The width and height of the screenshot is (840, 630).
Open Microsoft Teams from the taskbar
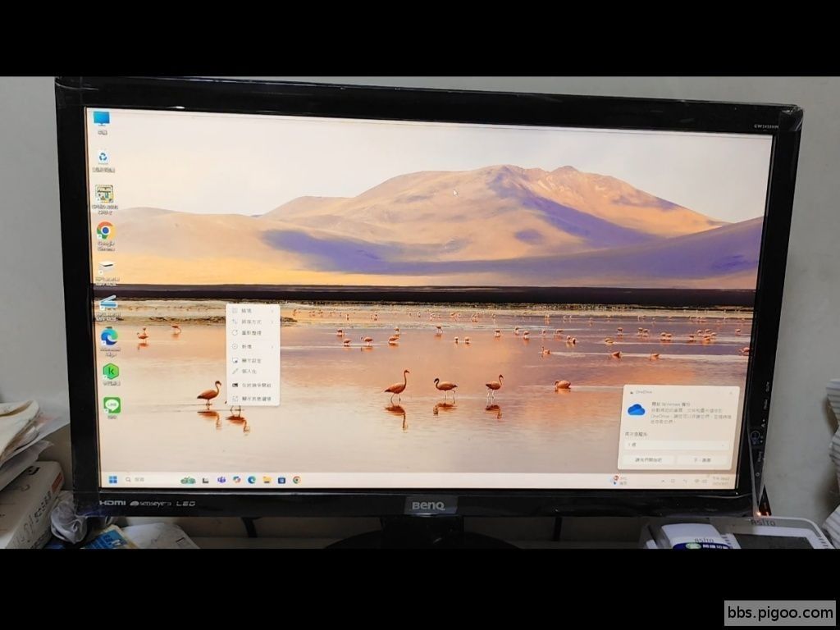(221, 479)
